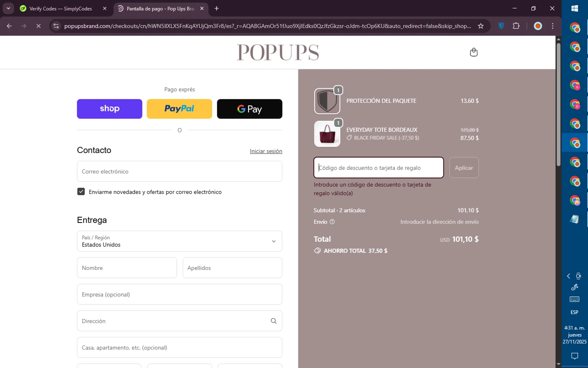
Task: Pay with the Shop button
Action: (x=109, y=109)
